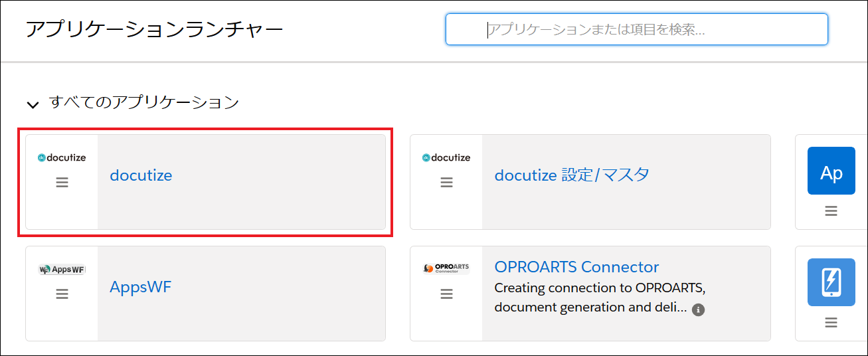This screenshot has width=868, height=356.
Task: Open the docutize 設定/マスタ app link
Action: tap(572, 175)
